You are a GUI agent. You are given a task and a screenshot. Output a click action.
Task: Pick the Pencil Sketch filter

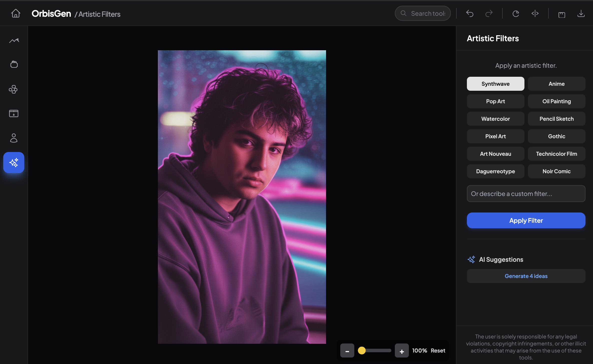click(556, 119)
